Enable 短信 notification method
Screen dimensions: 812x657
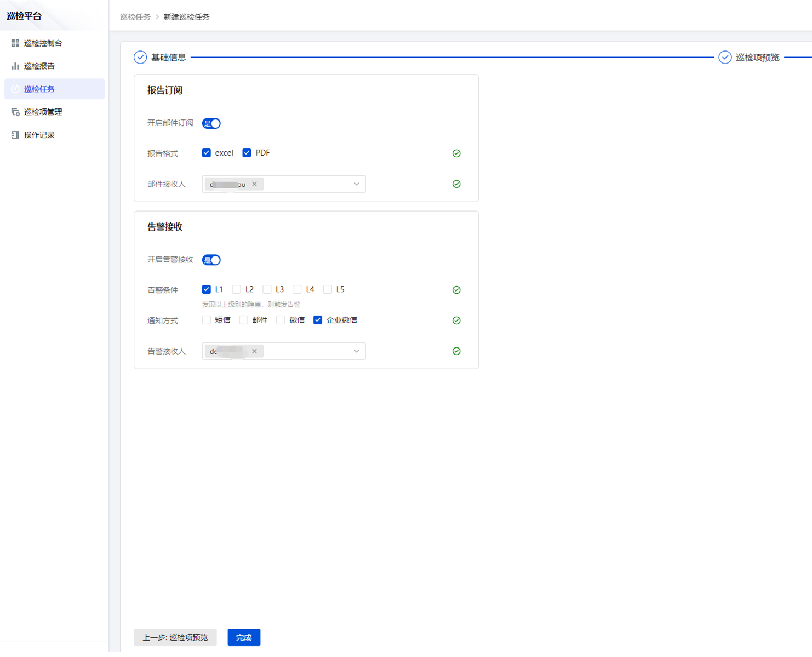click(x=207, y=321)
